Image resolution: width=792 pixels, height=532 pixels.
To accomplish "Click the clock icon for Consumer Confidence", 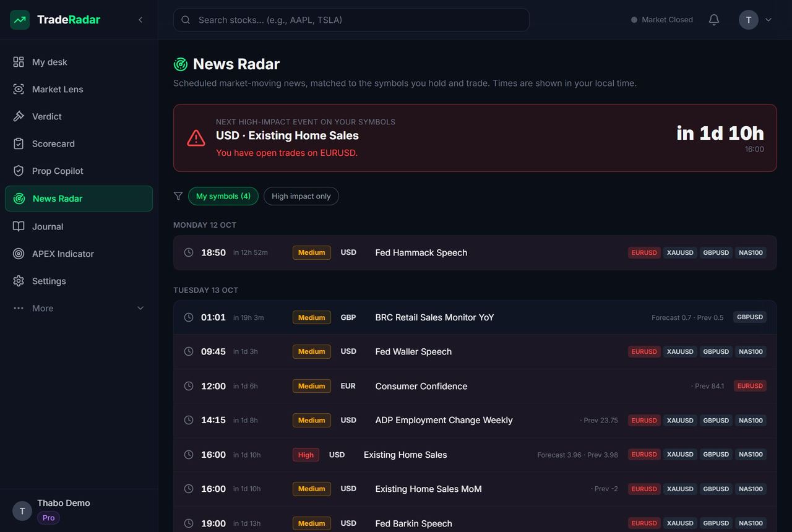I will (189, 386).
